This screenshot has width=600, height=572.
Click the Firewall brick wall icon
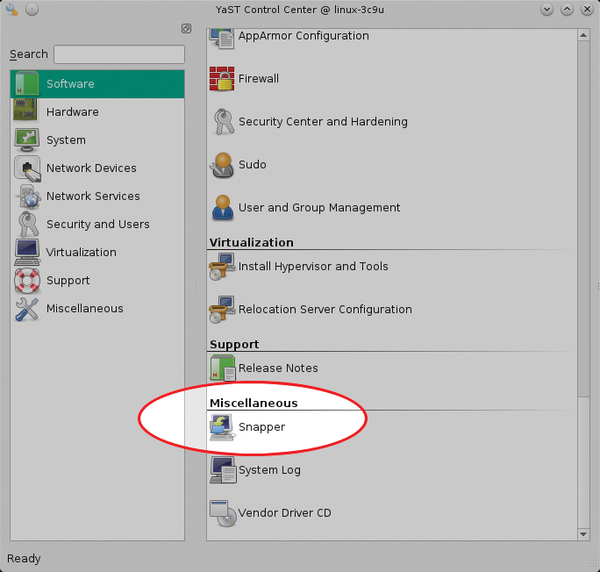pos(222,79)
